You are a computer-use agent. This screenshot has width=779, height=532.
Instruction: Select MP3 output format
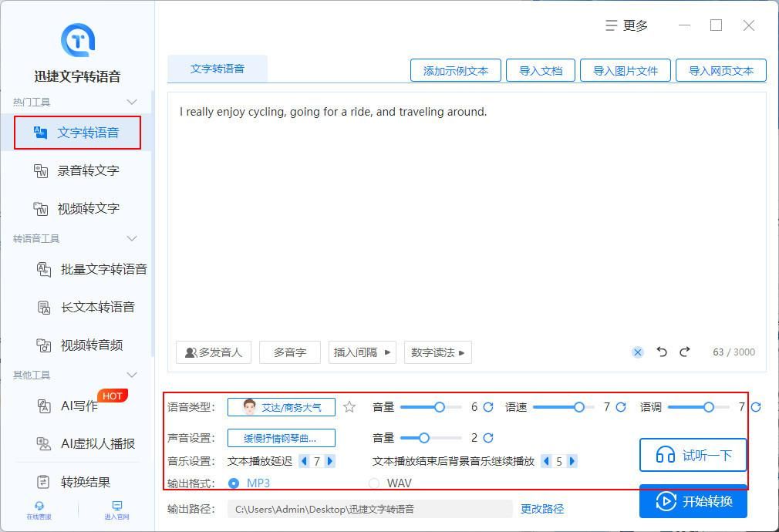tap(249, 483)
